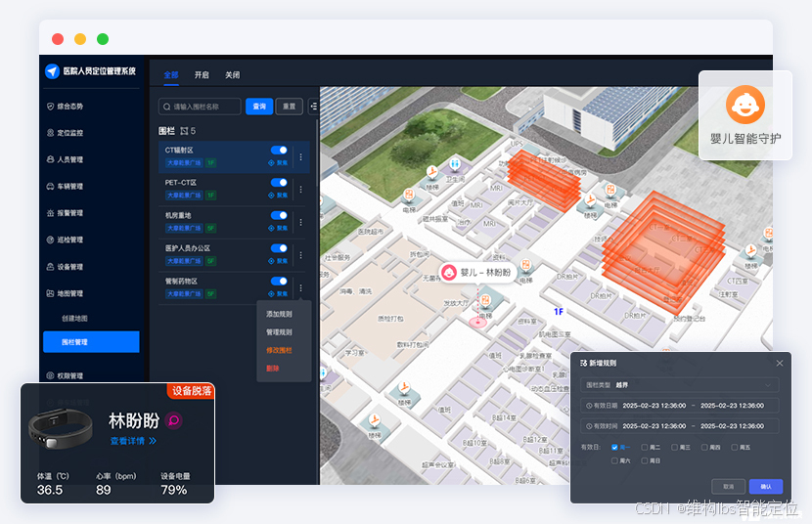812x524 pixels.
Task: Click the 报警管理 alarm icon in the sidebar
Action: [x=50, y=213]
